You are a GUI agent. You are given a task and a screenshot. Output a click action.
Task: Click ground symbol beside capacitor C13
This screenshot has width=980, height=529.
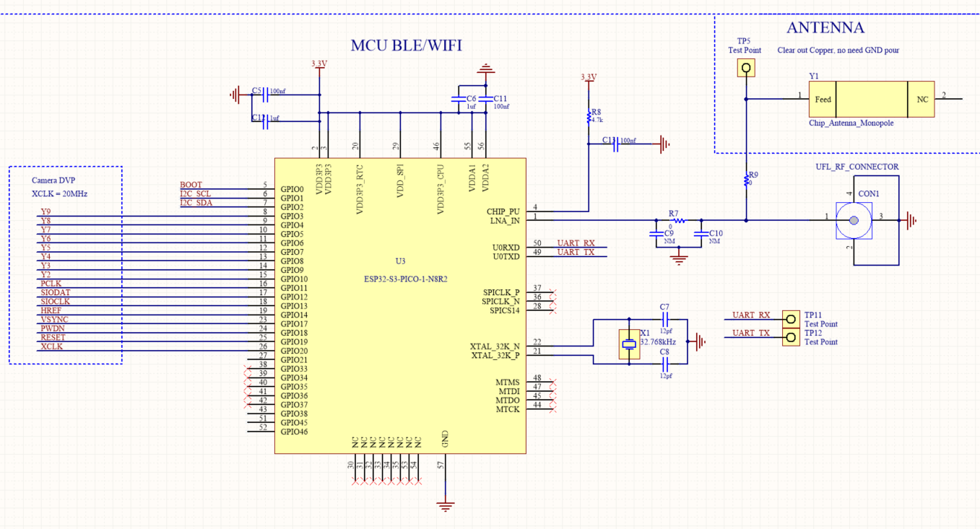coord(664,145)
